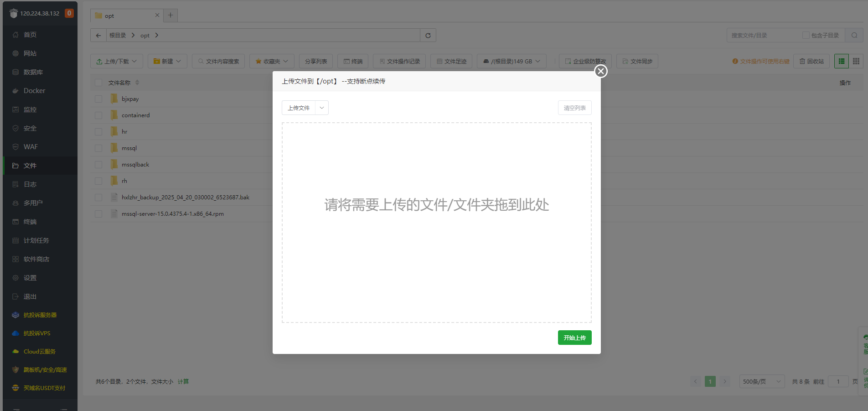Click the 清空列表 clear list button
868x411 pixels.
[x=574, y=108]
